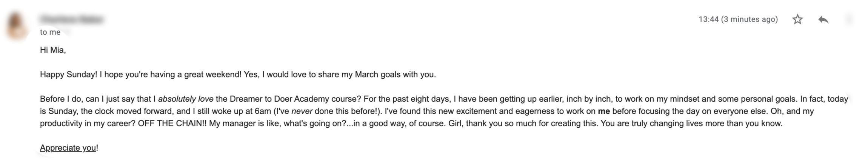Screen dimensions: 868x168
Task: Click "6am" in the email body
Action: pos(263,111)
